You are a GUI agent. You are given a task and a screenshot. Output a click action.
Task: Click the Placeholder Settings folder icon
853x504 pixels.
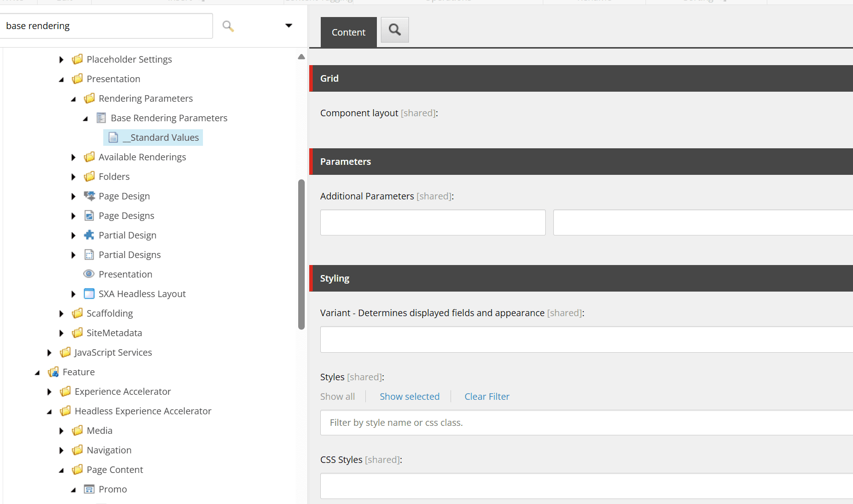click(77, 59)
